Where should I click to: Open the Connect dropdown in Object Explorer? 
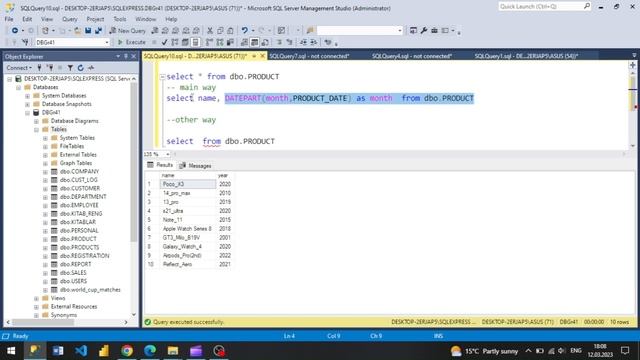[19, 68]
